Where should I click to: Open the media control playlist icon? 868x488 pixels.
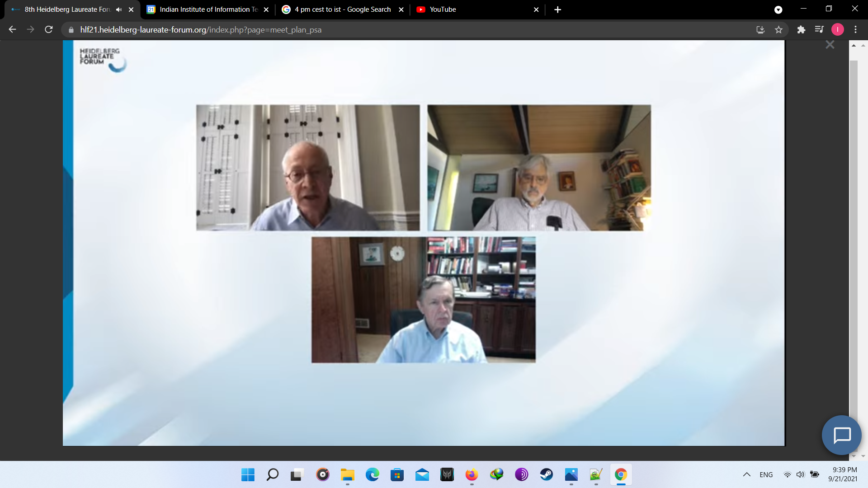click(x=819, y=30)
